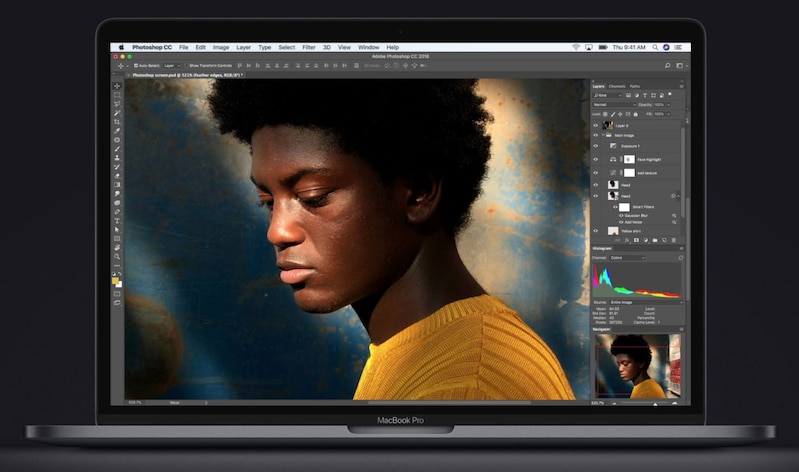Click the Navigator preview thumbnail
799x472 pixels.
pyautogui.click(x=638, y=366)
